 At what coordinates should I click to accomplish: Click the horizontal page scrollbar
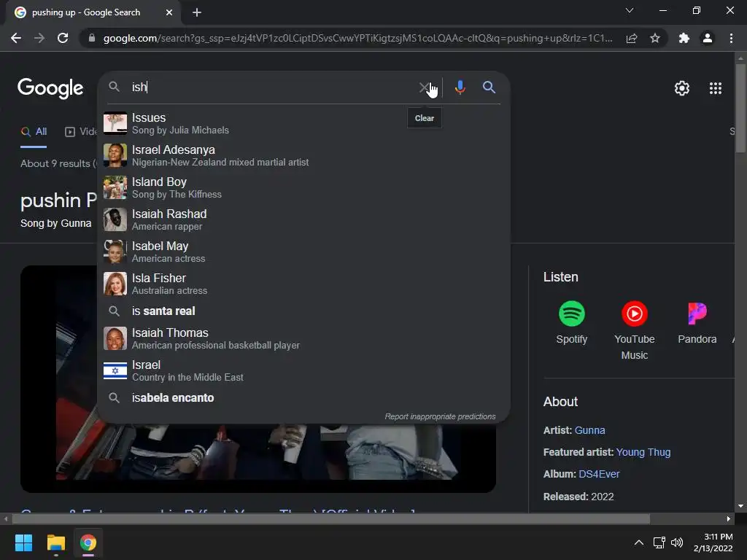[330, 518]
